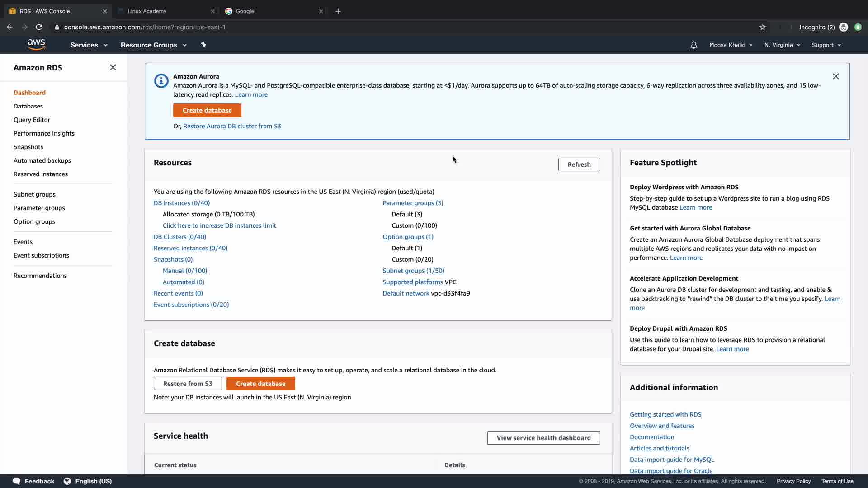Reload the page with refresh icon

(39, 27)
